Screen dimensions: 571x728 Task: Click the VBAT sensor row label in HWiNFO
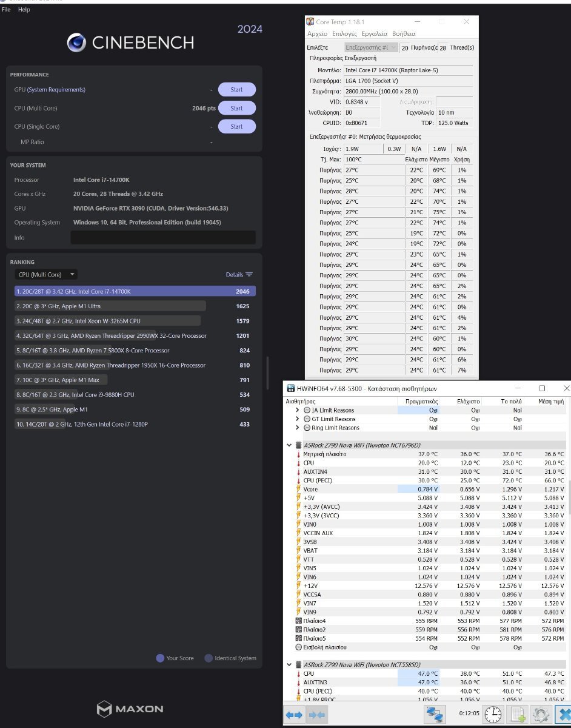click(310, 550)
